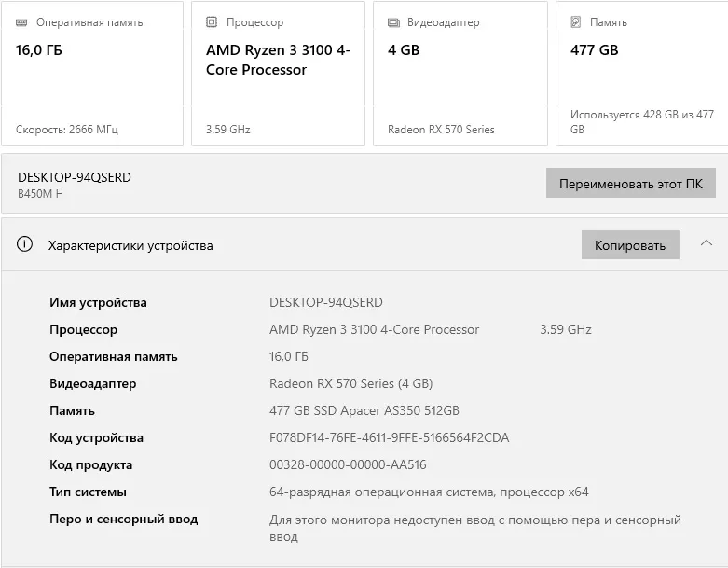Image resolution: width=728 pixels, height=568 pixels.
Task: Click the B450M H motherboard label
Action: pyautogui.click(x=40, y=194)
